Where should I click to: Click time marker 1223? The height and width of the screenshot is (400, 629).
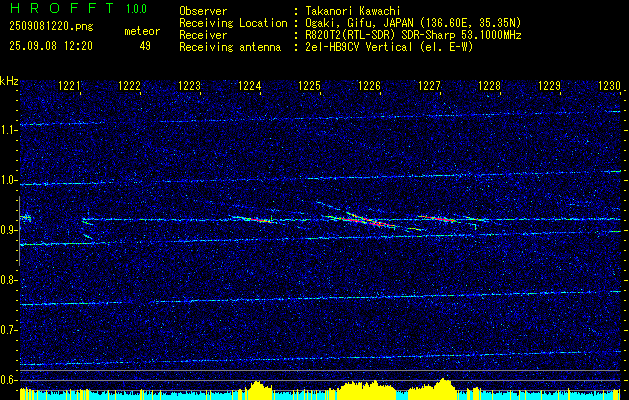190,85
